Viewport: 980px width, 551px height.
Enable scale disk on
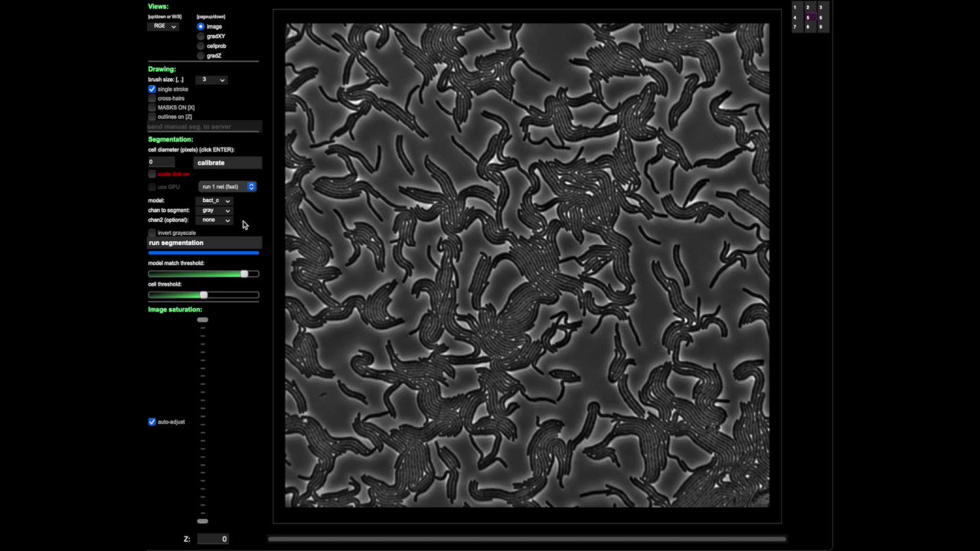point(152,174)
